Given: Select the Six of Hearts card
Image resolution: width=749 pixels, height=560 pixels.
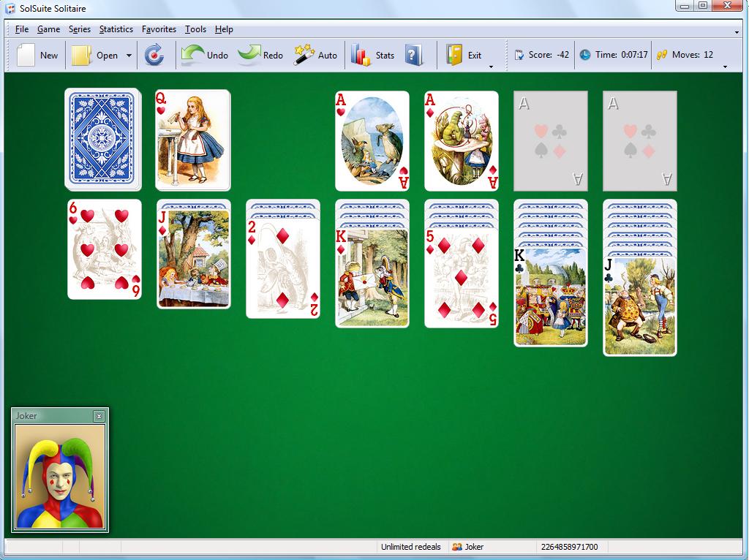Looking at the screenshot, I should click(x=105, y=249).
